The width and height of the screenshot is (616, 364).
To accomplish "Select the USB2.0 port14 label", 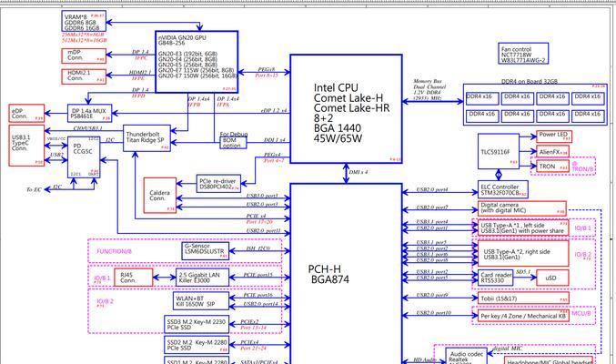I will [x=260, y=303].
